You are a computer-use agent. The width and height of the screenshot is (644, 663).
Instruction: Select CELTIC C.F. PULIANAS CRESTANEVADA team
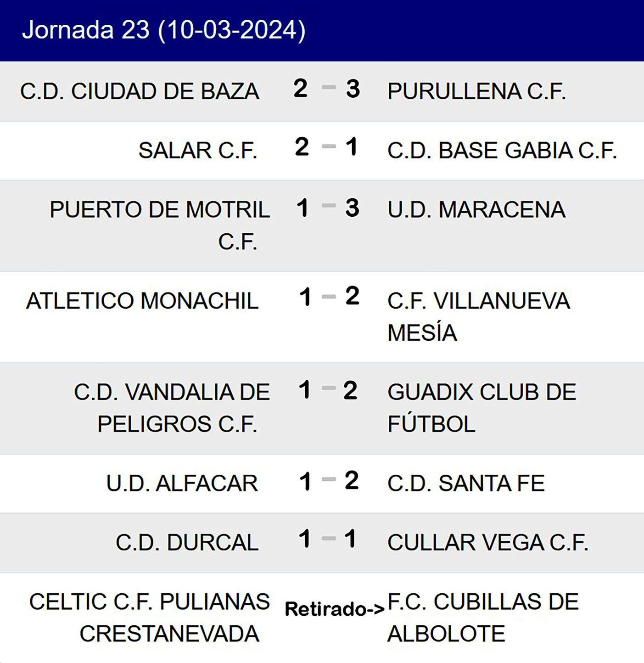[x=150, y=618]
